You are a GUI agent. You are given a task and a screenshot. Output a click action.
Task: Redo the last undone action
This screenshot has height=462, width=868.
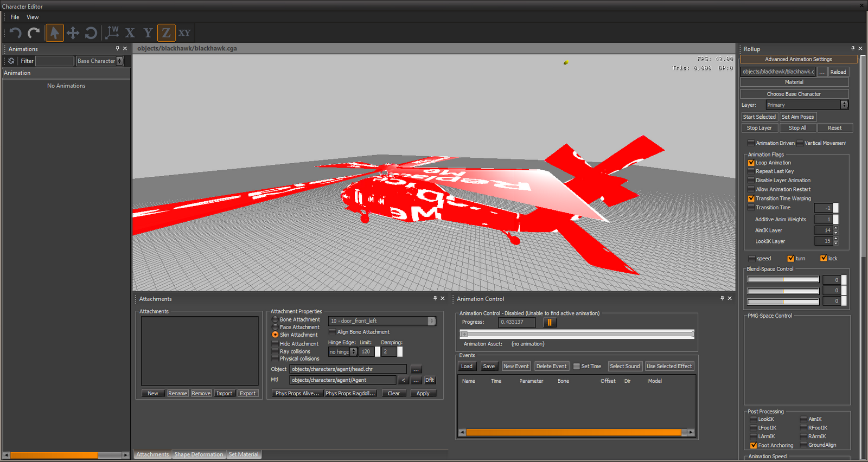34,33
